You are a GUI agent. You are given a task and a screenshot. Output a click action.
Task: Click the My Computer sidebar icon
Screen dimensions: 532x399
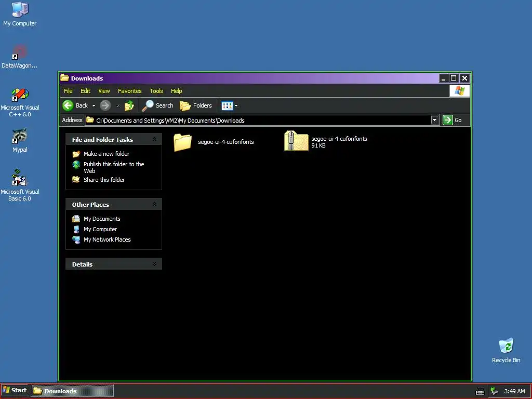76,229
